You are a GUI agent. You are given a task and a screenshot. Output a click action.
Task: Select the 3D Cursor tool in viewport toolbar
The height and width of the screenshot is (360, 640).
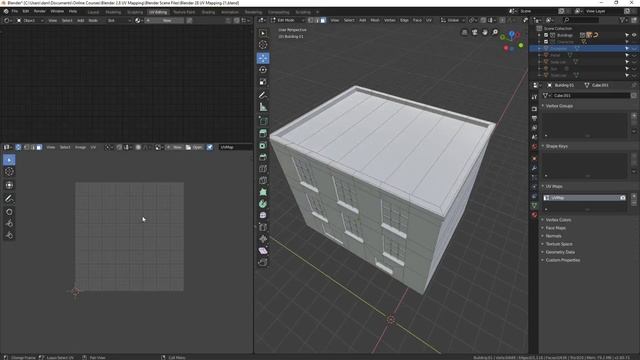pyautogui.click(x=263, y=45)
